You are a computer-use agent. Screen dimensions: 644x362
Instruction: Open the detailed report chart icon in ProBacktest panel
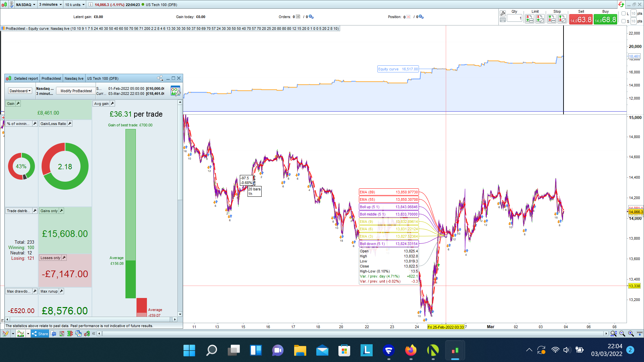click(175, 91)
